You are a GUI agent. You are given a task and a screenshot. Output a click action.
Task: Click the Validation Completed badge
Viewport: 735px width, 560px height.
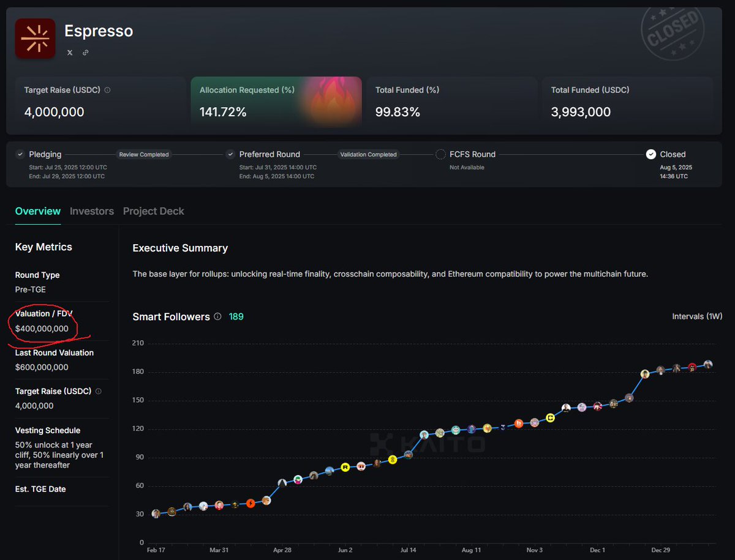[369, 154]
